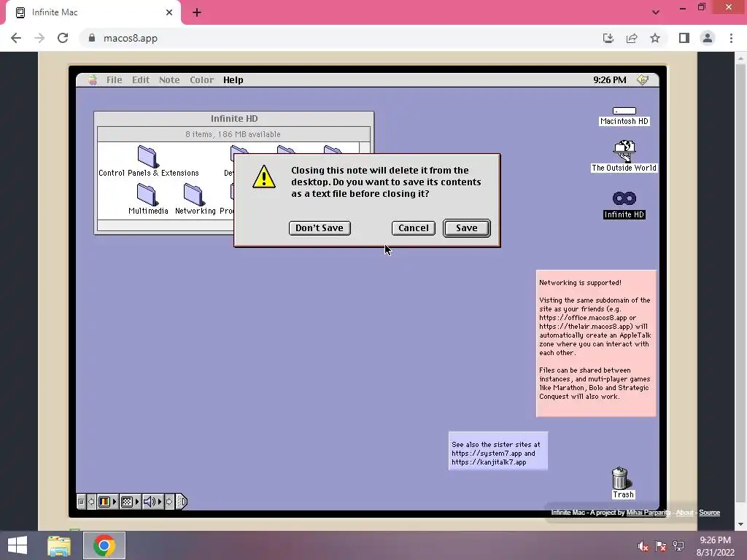This screenshot has height=560, width=747.
Task: Select the Networking folder
Action: click(195, 200)
